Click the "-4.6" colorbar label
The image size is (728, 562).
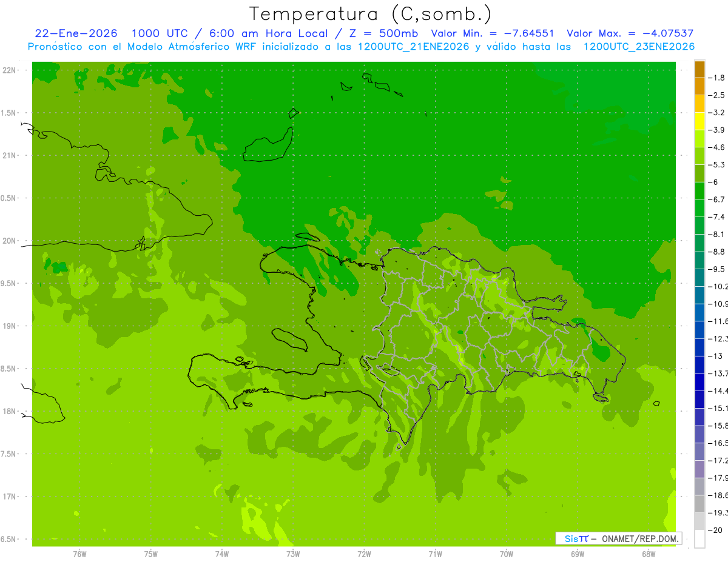point(716,147)
